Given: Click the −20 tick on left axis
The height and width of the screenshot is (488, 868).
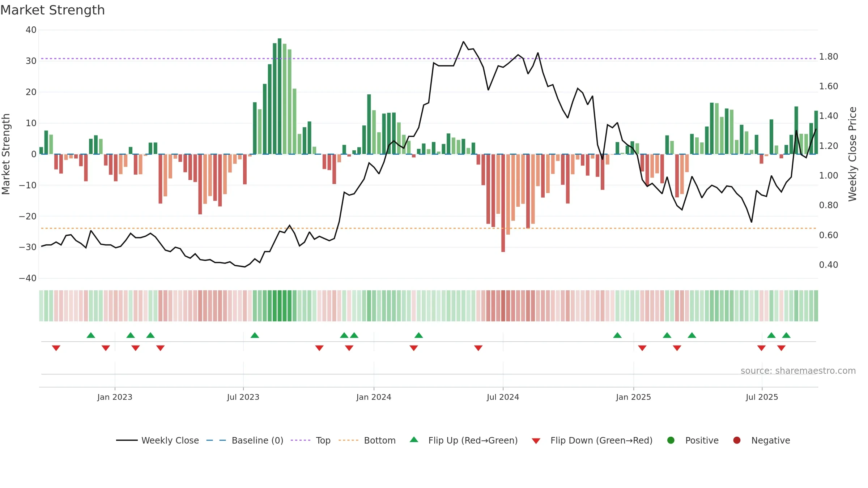Looking at the screenshot, I should pos(28,217).
